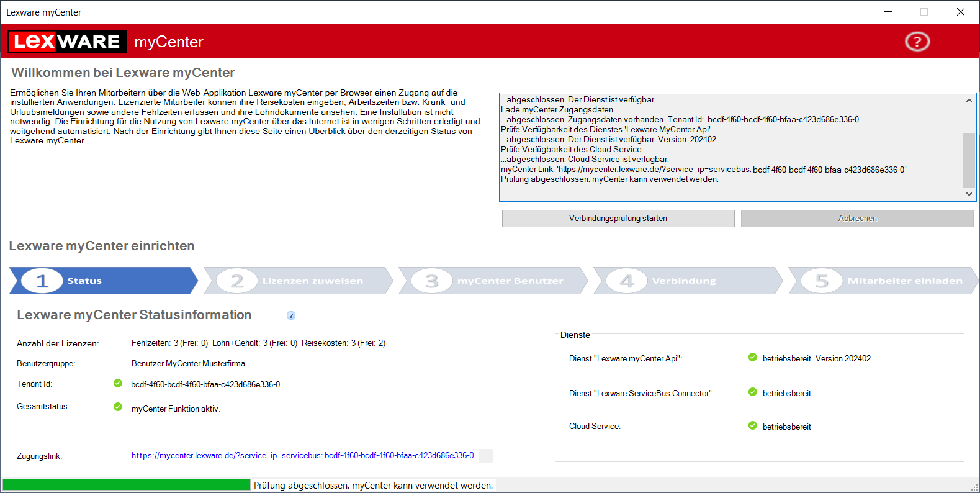Click the Lexware logo in the header
The width and height of the screenshot is (980, 493).
tap(67, 42)
